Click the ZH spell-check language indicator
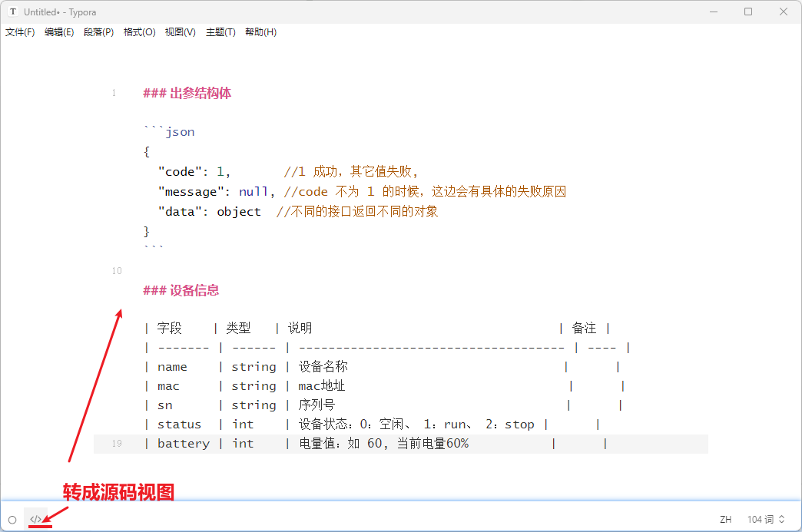 pyautogui.click(x=725, y=520)
